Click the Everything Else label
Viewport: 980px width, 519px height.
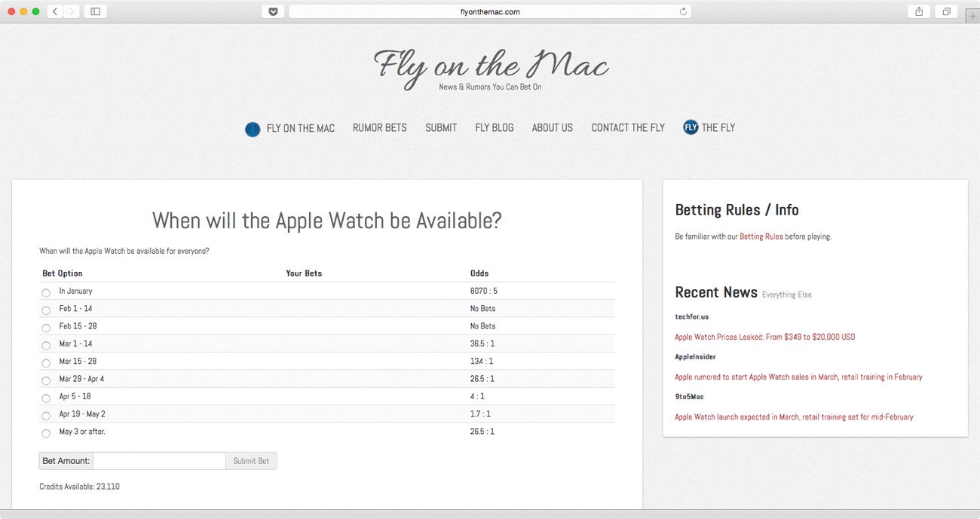(x=786, y=295)
